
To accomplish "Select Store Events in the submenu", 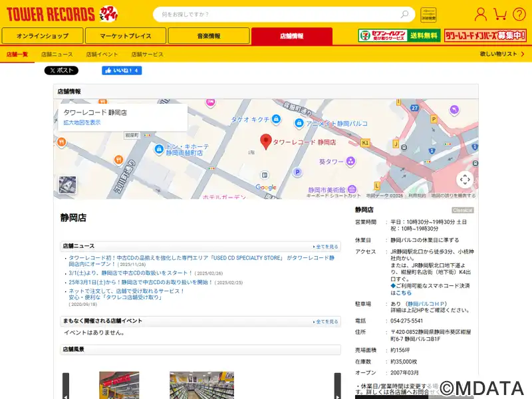I will point(102,54).
